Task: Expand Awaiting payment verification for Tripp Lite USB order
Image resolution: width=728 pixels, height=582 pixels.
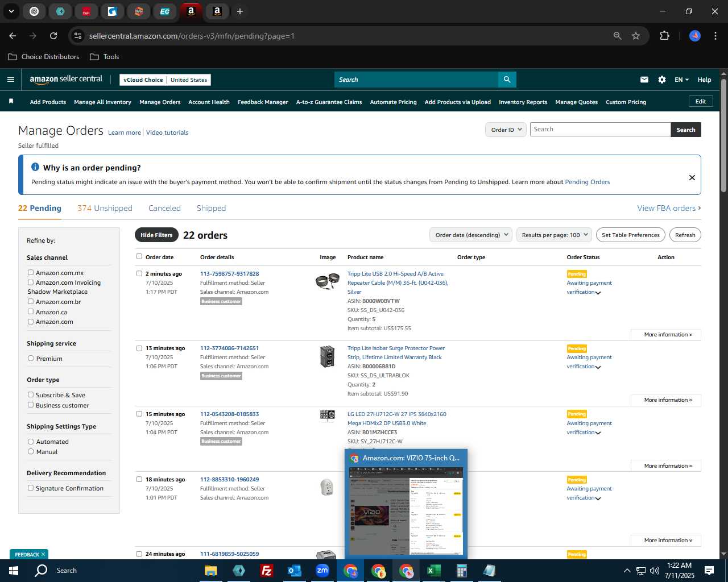Action: pyautogui.click(x=598, y=293)
